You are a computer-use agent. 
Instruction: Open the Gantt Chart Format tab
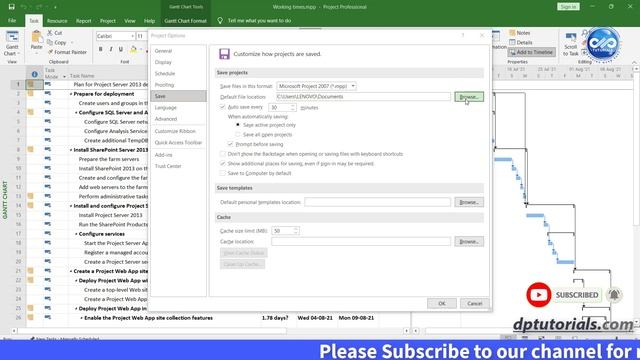[x=186, y=21]
